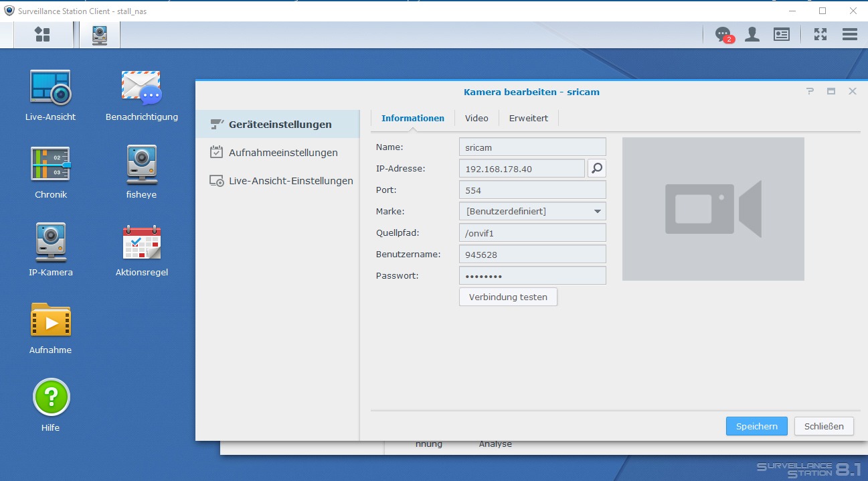The height and width of the screenshot is (481, 868).
Task: Open the ID card info icon
Action: tap(782, 34)
